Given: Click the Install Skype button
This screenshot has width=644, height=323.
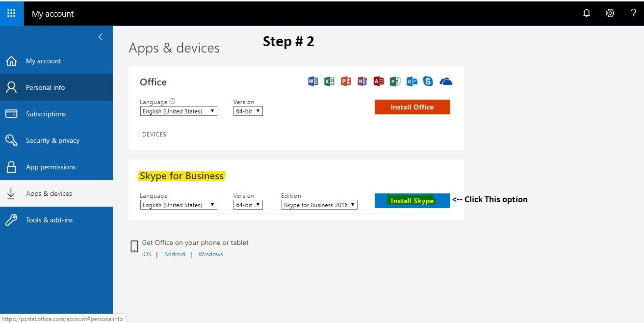Looking at the screenshot, I should point(412,200).
